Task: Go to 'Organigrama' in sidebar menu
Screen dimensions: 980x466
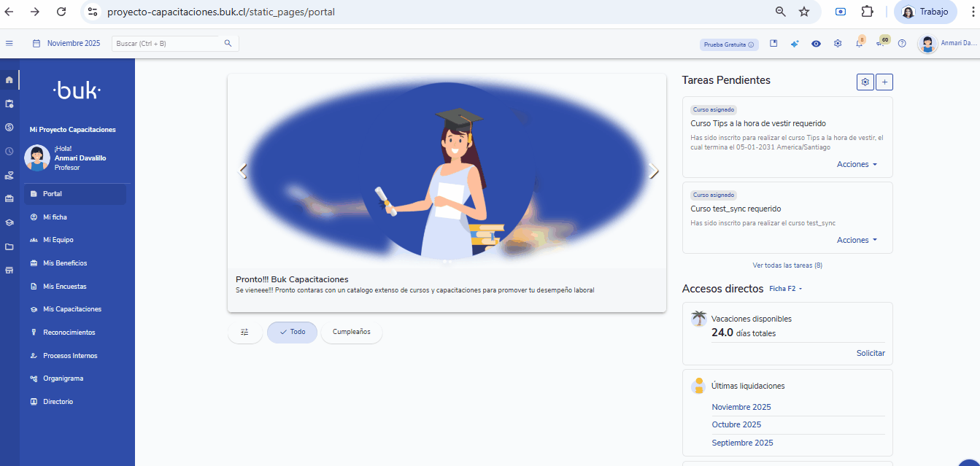Action: coord(63,378)
